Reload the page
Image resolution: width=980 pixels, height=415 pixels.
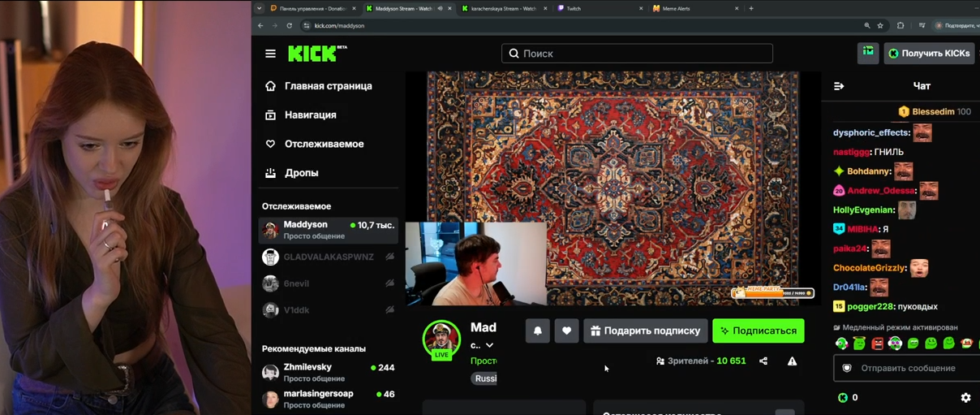[x=289, y=25]
